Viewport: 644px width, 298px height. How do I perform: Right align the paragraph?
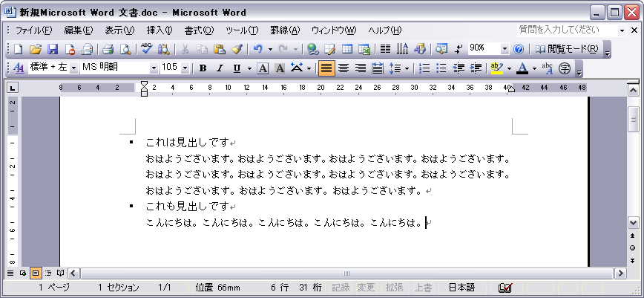pos(360,68)
